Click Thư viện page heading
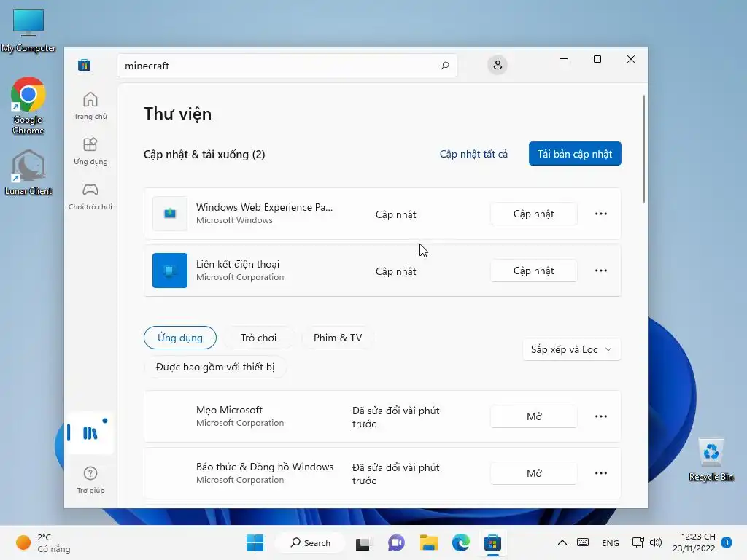The image size is (747, 560). point(178,114)
